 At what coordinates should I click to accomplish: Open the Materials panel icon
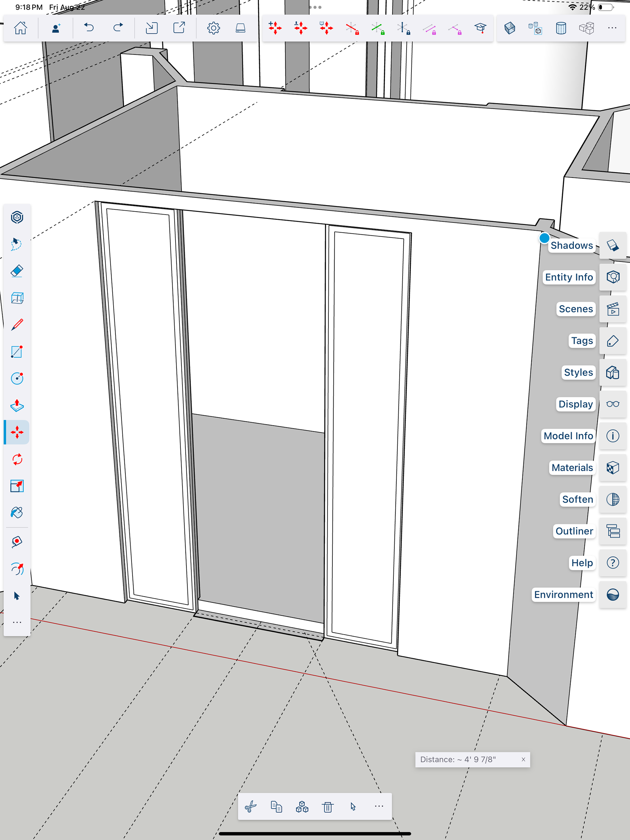pos(613,468)
